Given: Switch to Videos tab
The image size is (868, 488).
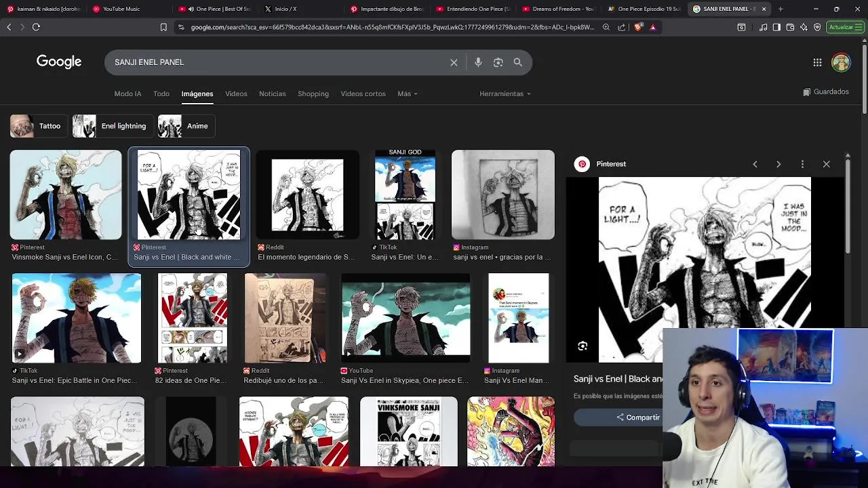Looking at the screenshot, I should pos(236,94).
